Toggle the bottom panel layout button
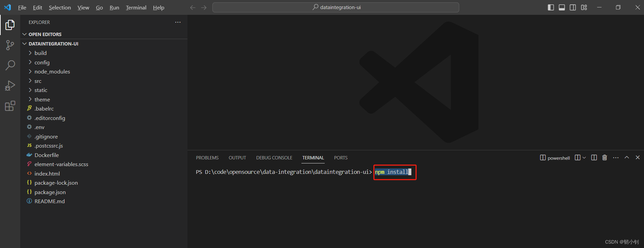Viewport: 644px width, 248px height. pyautogui.click(x=562, y=7)
